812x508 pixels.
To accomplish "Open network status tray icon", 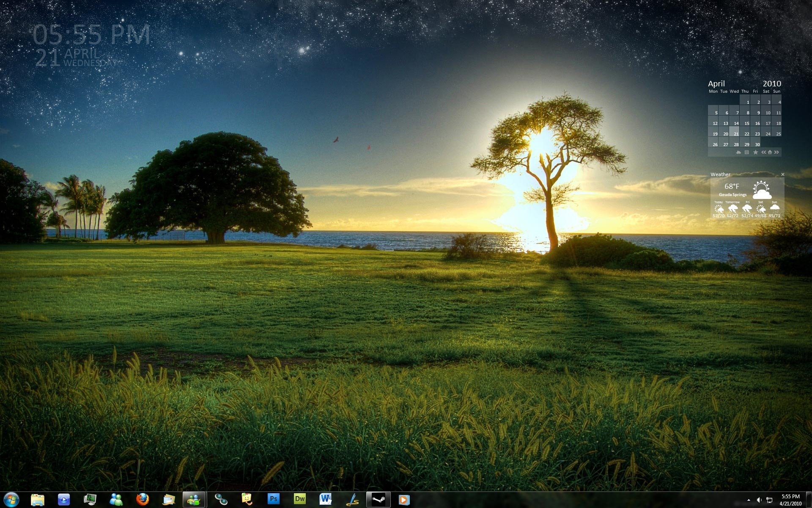I will (x=769, y=500).
